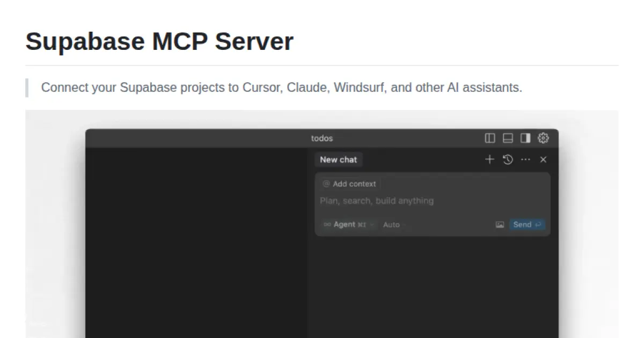The width and height of the screenshot is (644, 338).
Task: Open the Agent mode dropdown chevron
Action: (x=373, y=225)
